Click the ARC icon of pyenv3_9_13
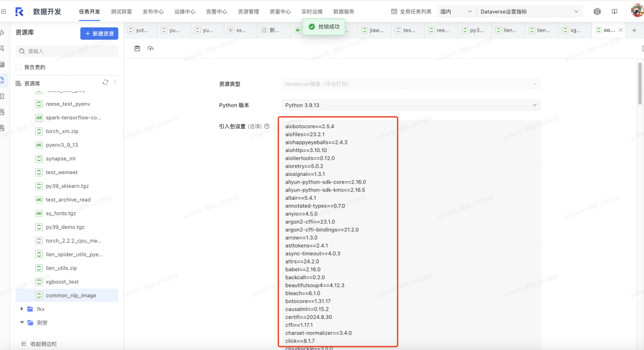Screen dimensions: 644x350 click(x=39, y=145)
